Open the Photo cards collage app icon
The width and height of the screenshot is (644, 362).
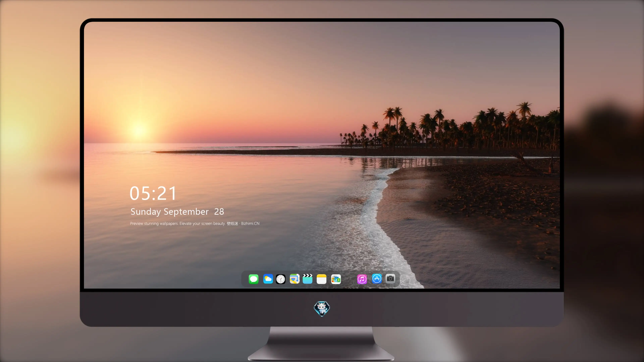pyautogui.click(x=336, y=279)
